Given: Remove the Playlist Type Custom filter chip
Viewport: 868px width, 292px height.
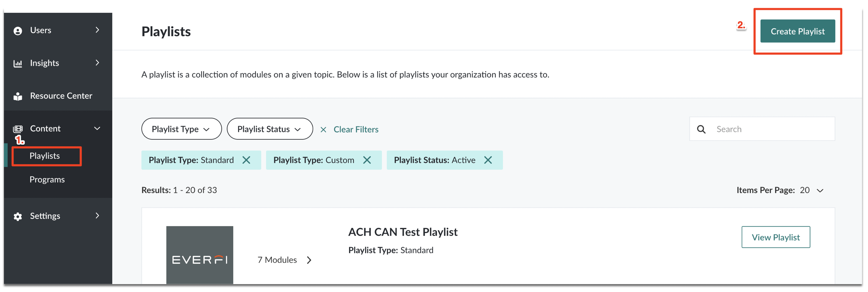Looking at the screenshot, I should tap(367, 160).
